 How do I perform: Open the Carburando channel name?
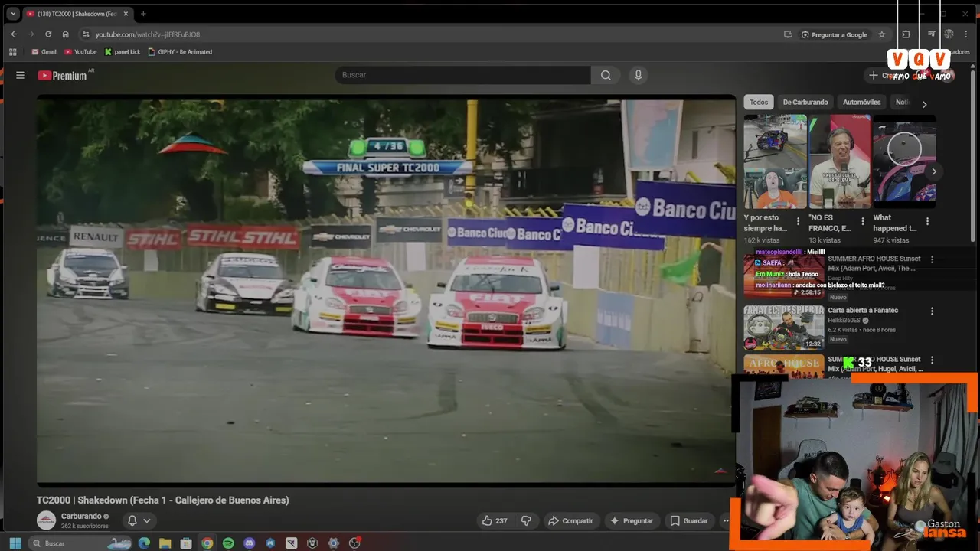(x=81, y=516)
